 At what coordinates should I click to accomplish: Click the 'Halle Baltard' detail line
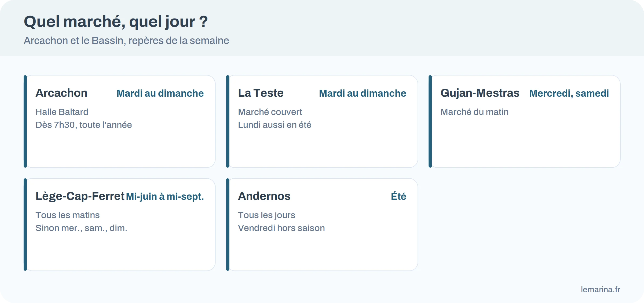[x=62, y=112]
